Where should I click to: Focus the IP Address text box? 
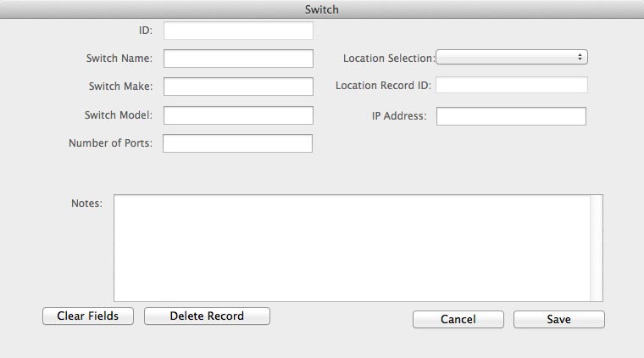point(511,115)
